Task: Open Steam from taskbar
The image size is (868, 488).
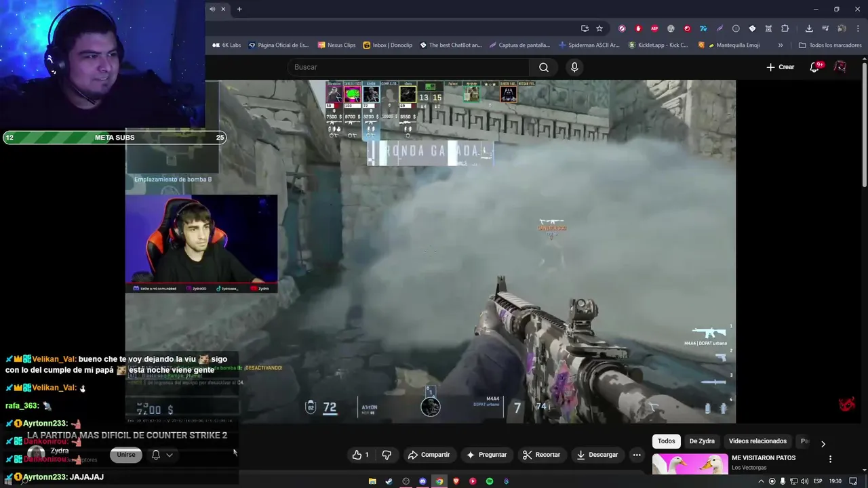Action: pos(389,481)
